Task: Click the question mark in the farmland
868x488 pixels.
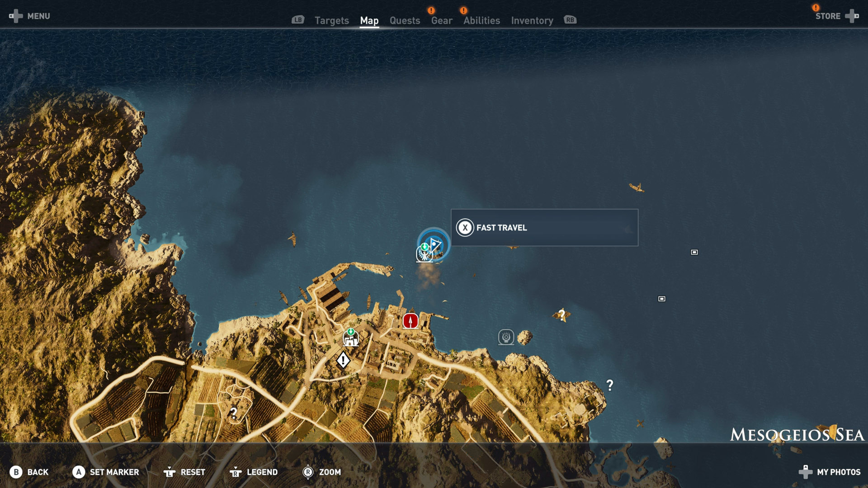Action: click(233, 413)
